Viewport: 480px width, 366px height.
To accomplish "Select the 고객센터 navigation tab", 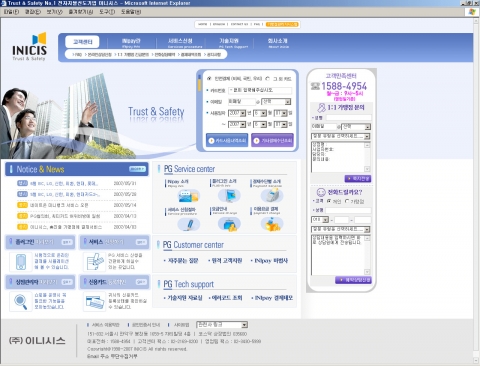I will (82, 42).
